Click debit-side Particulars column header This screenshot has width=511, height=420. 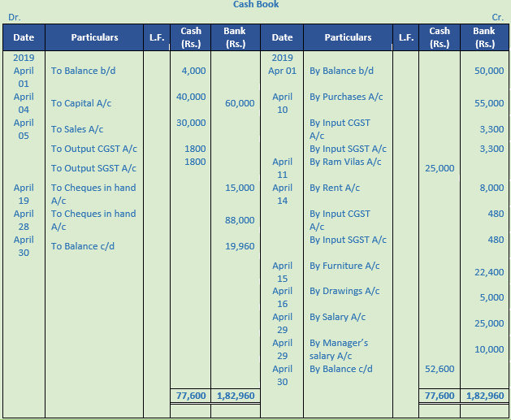click(94, 37)
